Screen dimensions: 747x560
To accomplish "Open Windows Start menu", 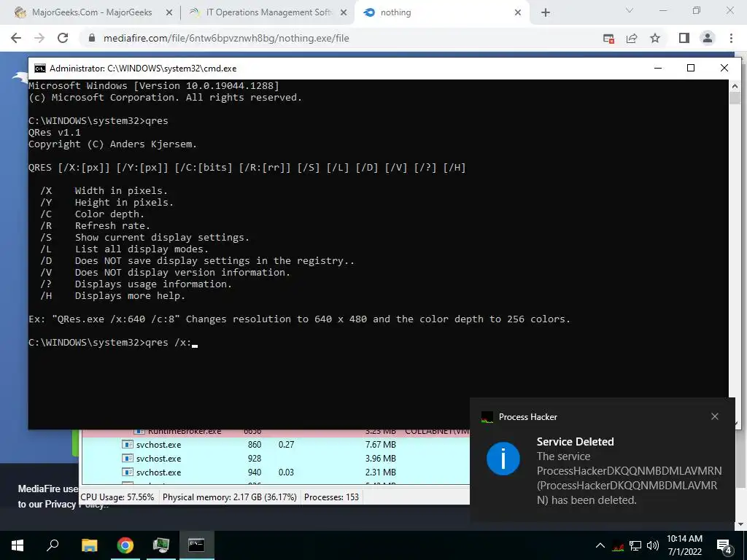I will click(x=18, y=545).
